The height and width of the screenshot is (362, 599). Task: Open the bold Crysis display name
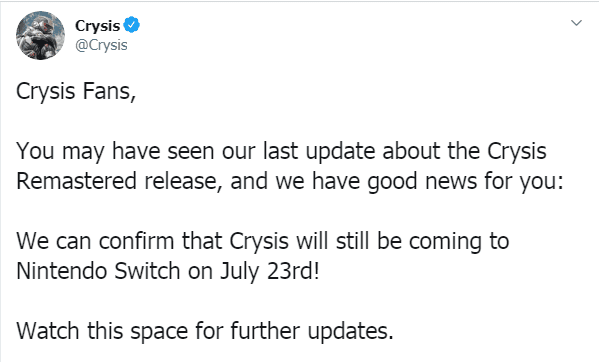point(98,26)
